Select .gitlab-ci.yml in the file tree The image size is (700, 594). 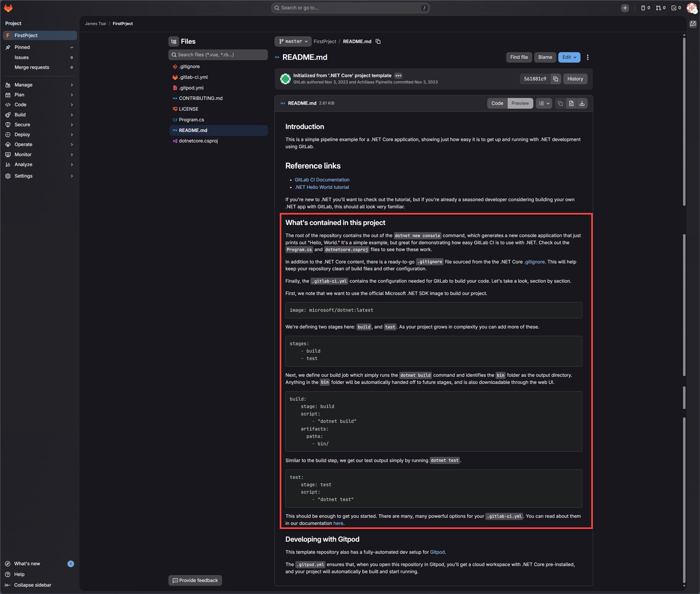click(193, 77)
